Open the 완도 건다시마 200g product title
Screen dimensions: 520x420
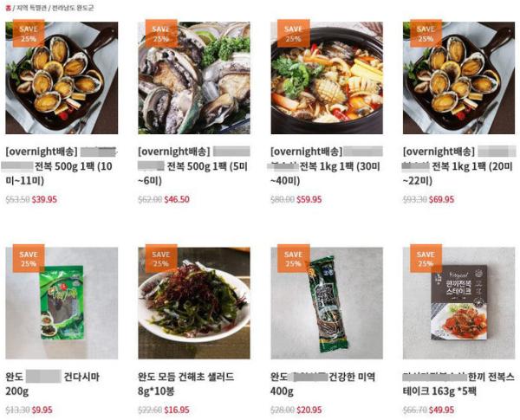coord(52,384)
